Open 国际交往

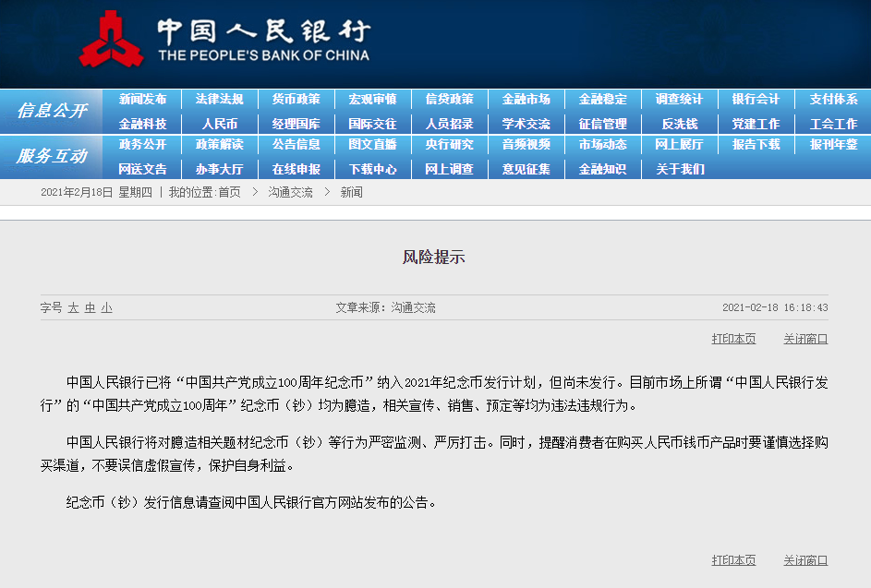coord(372,124)
